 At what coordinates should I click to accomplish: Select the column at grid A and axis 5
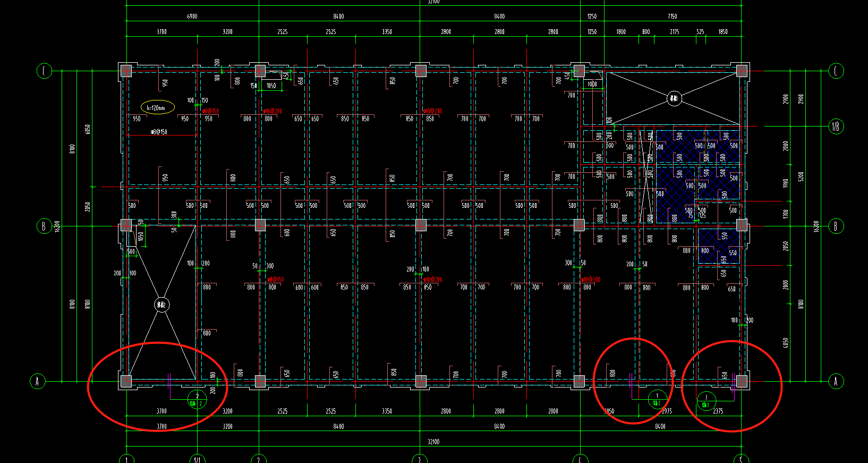742,381
